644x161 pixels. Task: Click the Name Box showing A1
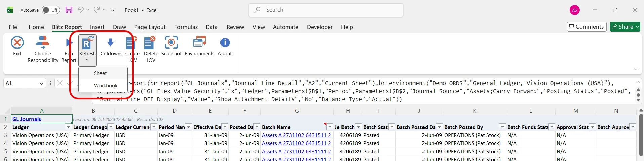(x=21, y=83)
